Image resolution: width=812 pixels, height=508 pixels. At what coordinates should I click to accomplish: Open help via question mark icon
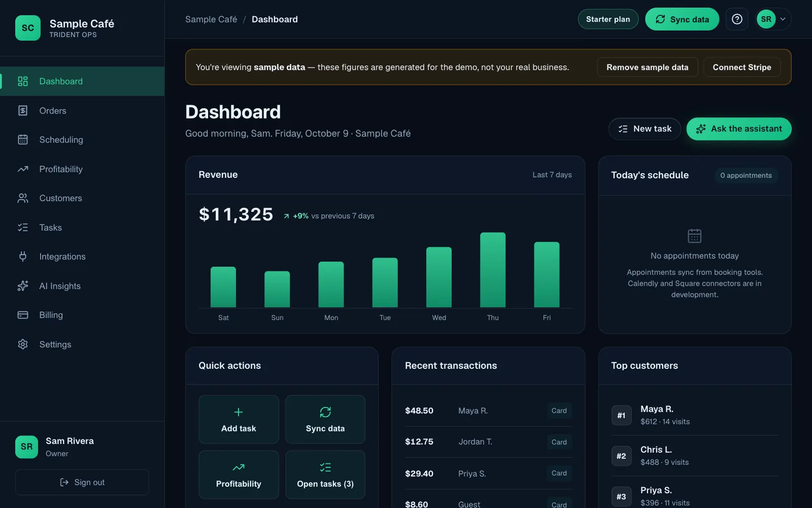737,19
